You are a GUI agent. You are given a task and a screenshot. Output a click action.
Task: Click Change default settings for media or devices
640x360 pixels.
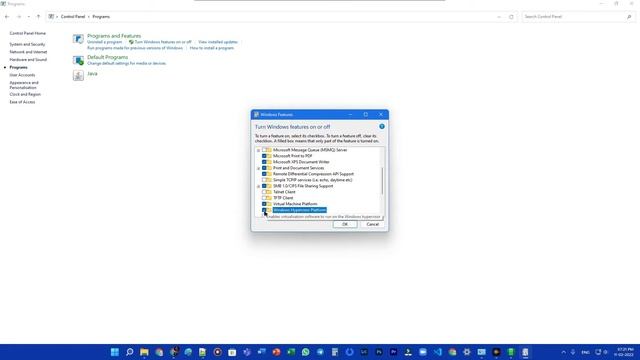point(127,63)
